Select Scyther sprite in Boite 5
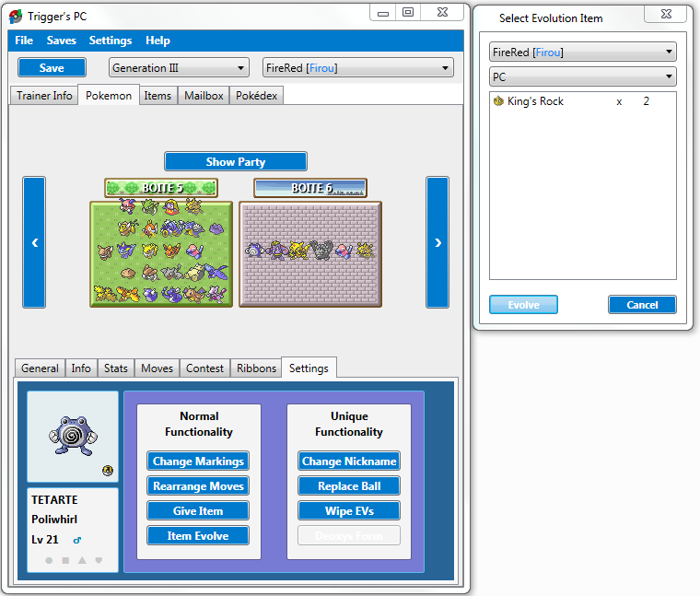 pos(150,206)
